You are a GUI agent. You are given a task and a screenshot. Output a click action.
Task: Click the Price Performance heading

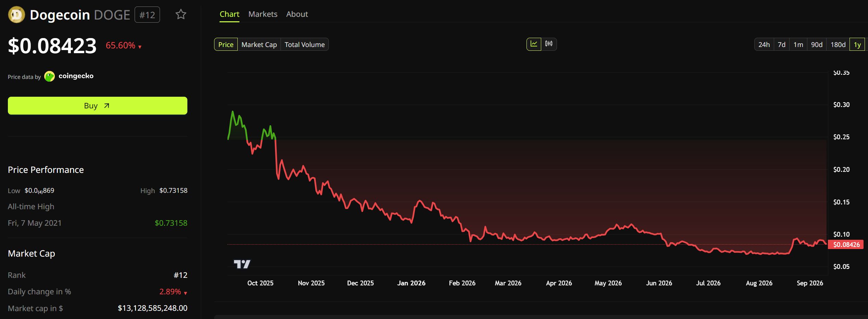click(x=46, y=170)
